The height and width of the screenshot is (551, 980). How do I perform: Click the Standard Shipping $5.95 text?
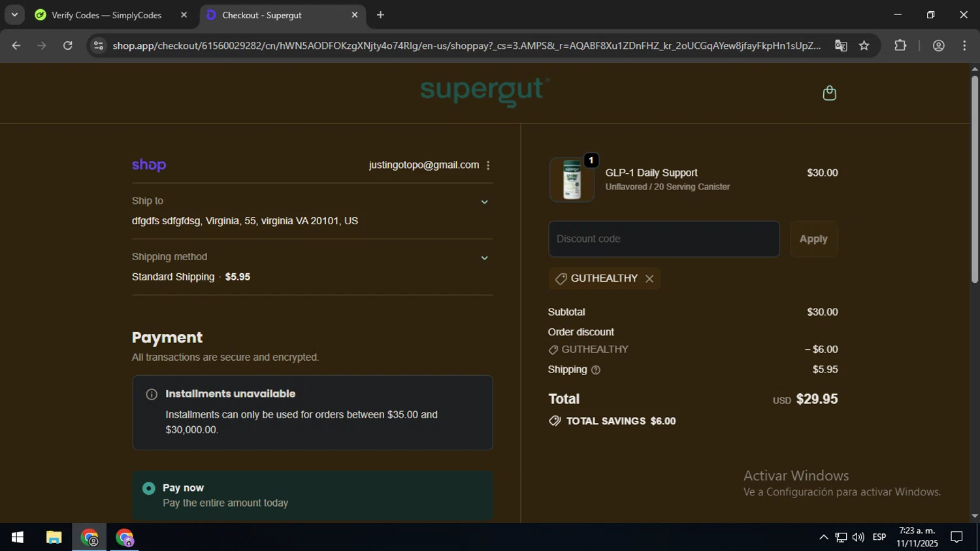pyautogui.click(x=191, y=277)
